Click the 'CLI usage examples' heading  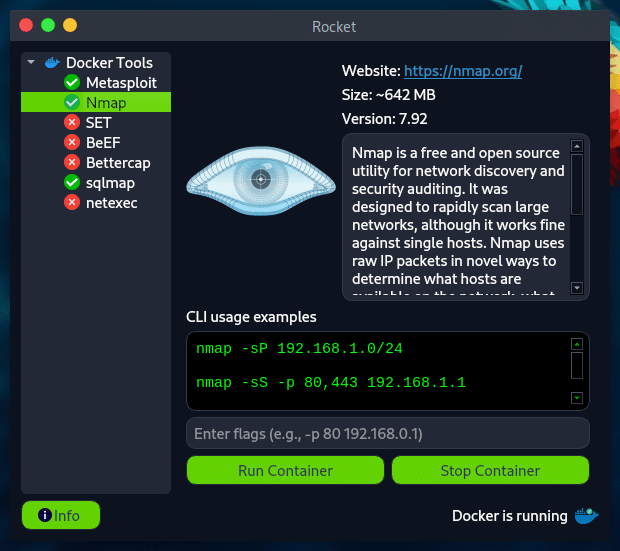[251, 317]
